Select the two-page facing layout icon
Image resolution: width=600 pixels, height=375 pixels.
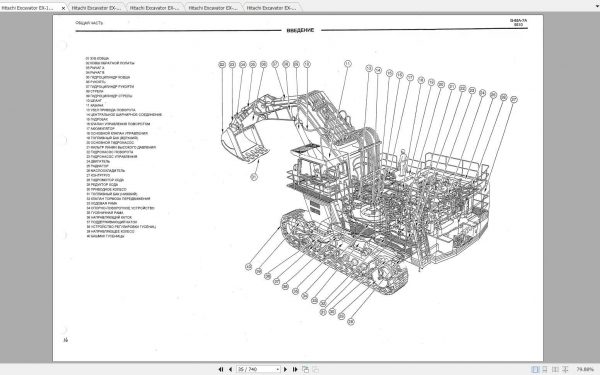point(556,369)
